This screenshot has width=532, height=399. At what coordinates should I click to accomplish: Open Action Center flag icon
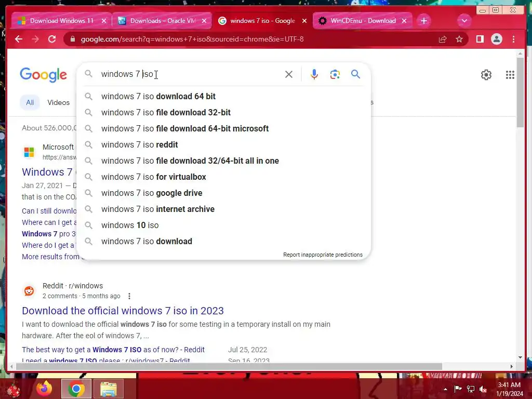pyautogui.click(x=458, y=389)
